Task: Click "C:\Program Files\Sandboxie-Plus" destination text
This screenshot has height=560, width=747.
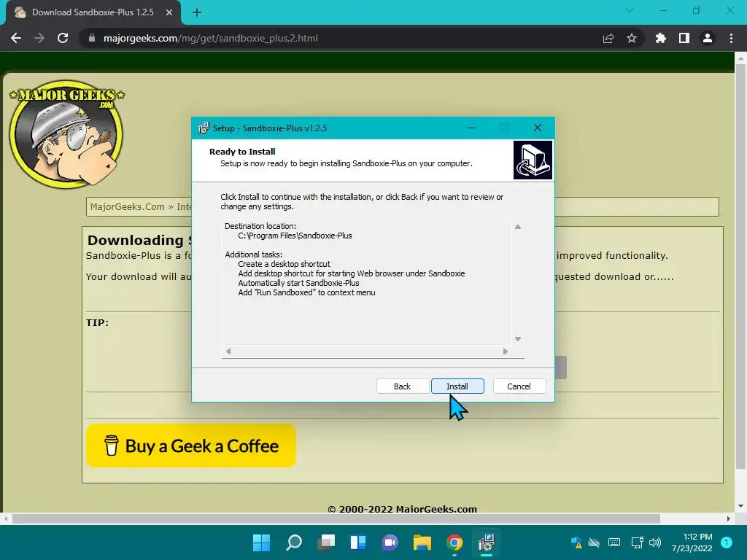Action: tap(295, 236)
